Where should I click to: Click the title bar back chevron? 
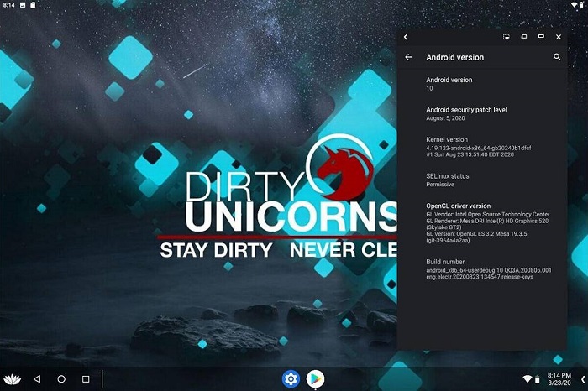pos(406,37)
